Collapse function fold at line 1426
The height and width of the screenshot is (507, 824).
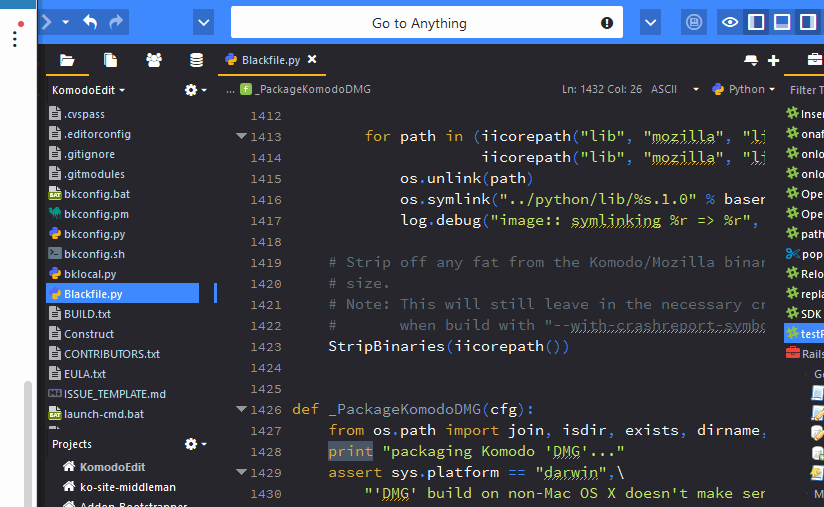pos(241,409)
